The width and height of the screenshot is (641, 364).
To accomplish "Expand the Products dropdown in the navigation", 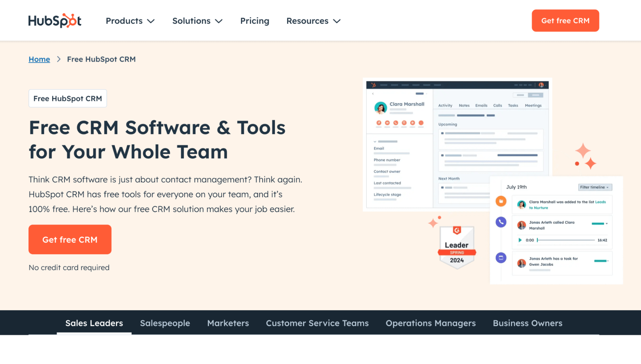I will coord(130,21).
